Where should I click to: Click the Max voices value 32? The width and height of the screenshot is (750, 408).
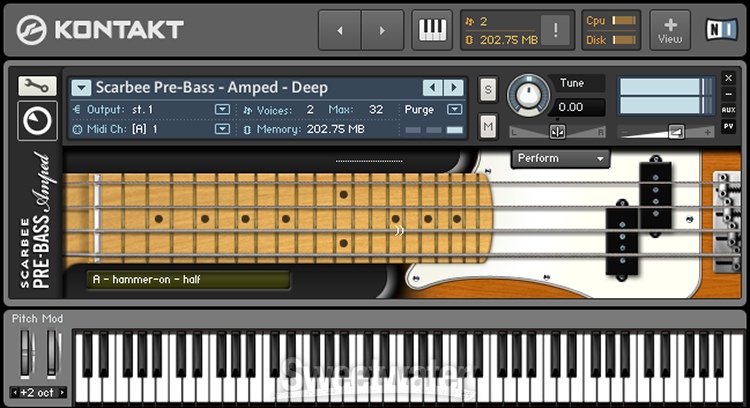point(376,110)
